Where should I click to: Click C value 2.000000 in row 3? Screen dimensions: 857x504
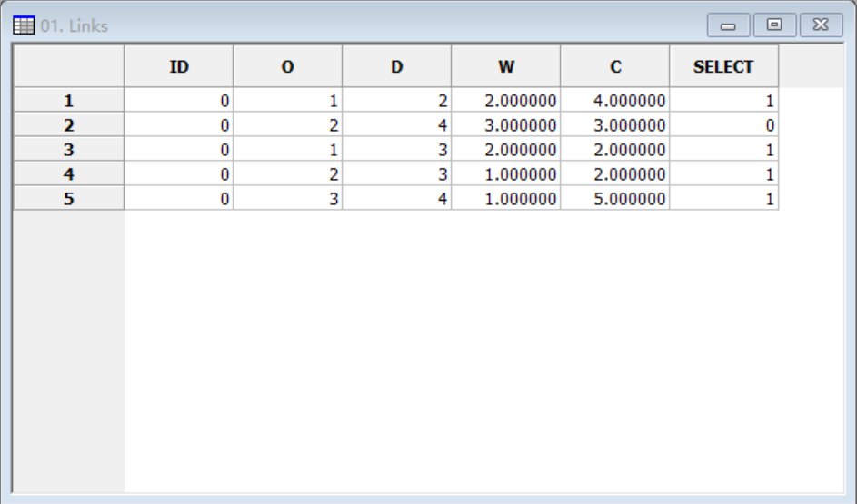click(615, 150)
